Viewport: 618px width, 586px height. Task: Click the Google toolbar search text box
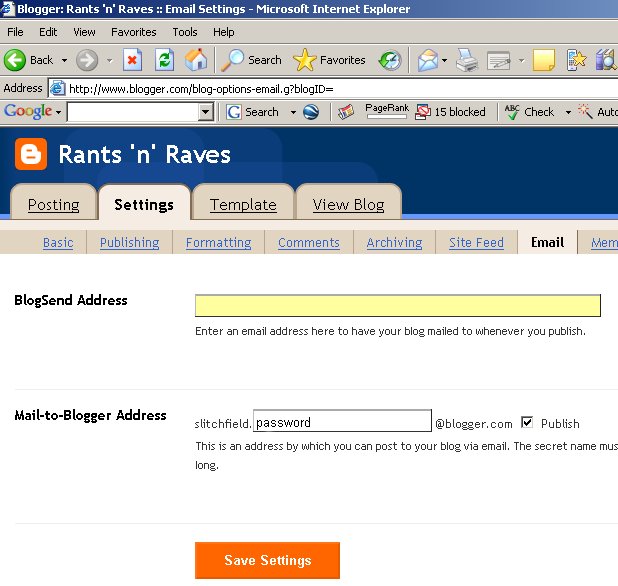(x=133, y=112)
